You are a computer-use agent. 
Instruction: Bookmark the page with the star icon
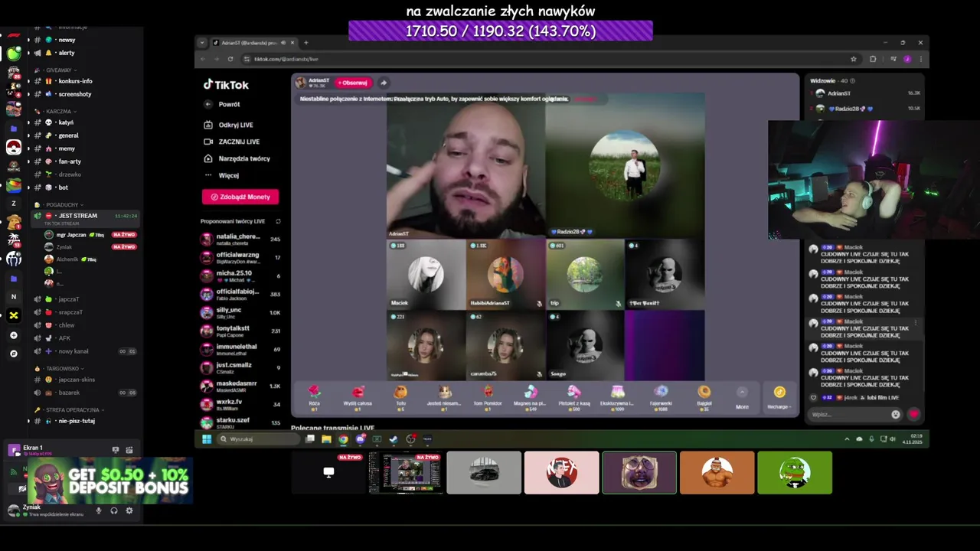tap(854, 59)
